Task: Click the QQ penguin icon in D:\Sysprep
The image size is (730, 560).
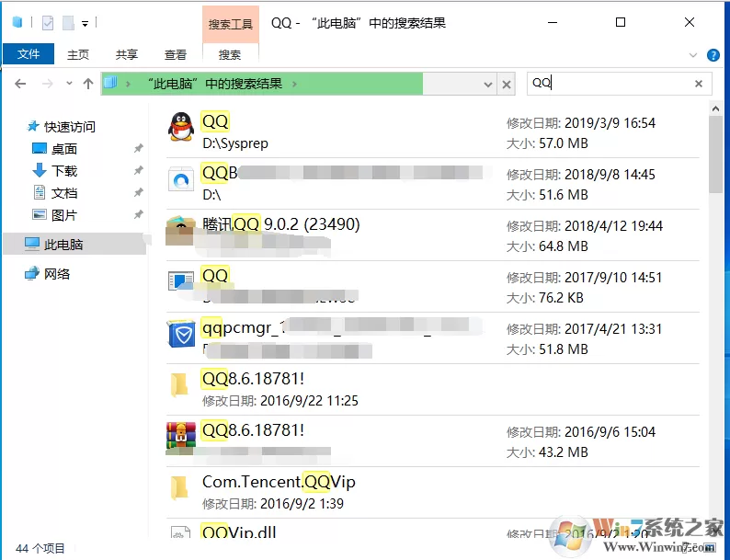Action: click(x=180, y=127)
